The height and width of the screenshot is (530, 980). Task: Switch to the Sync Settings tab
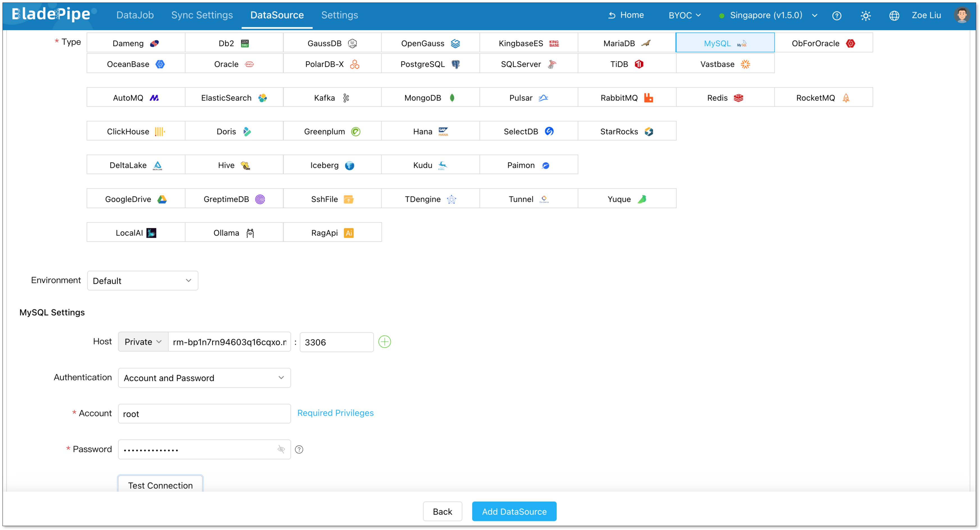coord(202,15)
